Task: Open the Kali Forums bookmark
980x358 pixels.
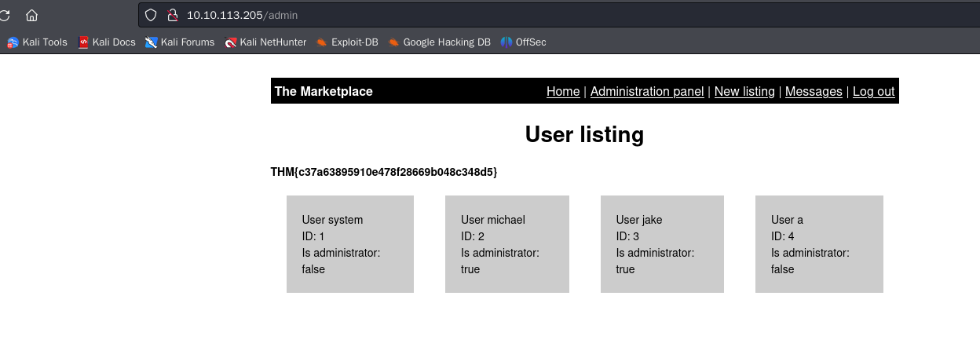Action: click(180, 42)
